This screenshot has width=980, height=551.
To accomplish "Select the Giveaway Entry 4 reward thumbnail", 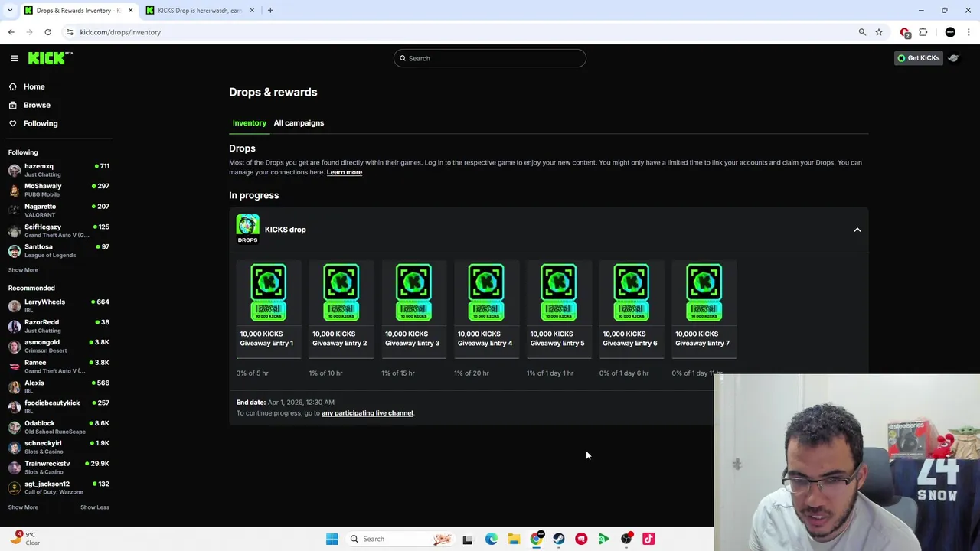I will click(486, 292).
